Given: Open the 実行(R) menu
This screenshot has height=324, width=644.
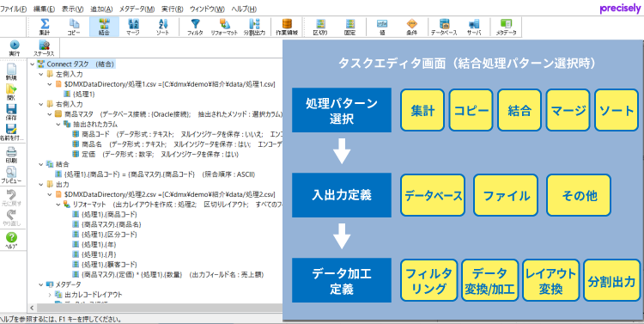Looking at the screenshot, I should (x=173, y=9).
